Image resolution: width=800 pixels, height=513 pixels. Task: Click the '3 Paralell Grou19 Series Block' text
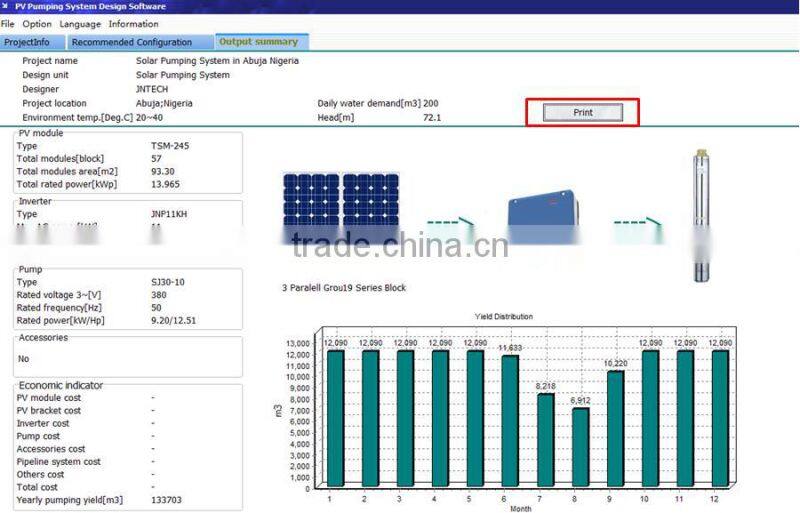pos(344,288)
